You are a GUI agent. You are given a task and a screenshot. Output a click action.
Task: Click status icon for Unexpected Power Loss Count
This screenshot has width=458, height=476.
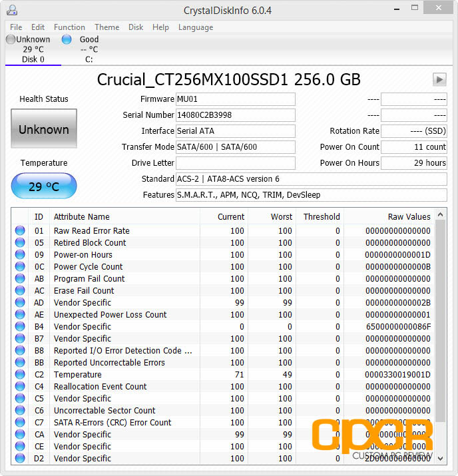pyautogui.click(x=20, y=314)
